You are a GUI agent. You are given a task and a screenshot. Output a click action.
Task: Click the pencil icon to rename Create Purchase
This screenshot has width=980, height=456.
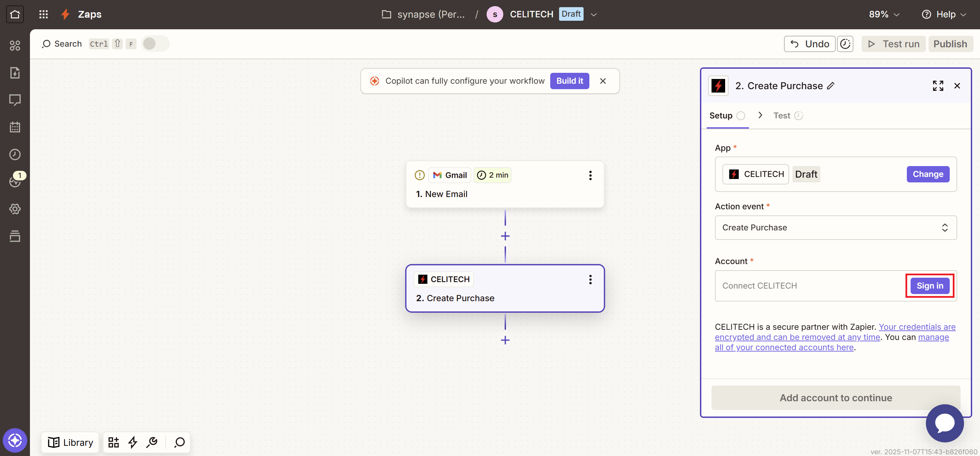[831, 86]
